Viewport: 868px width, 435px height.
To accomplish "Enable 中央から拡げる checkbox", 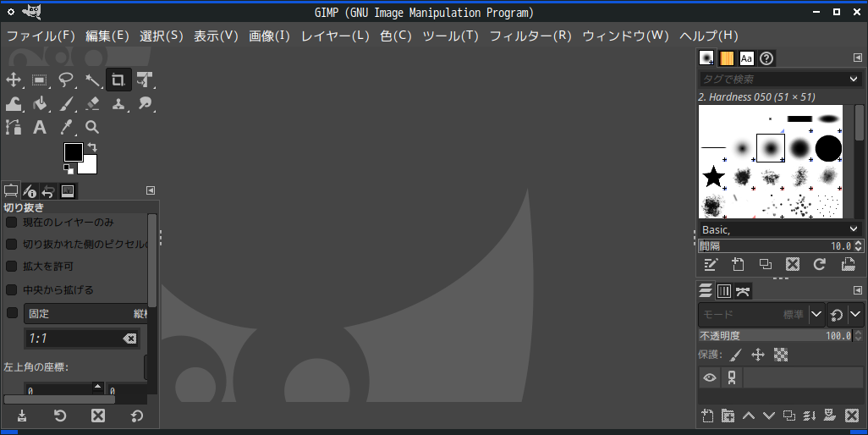I will pos(11,289).
